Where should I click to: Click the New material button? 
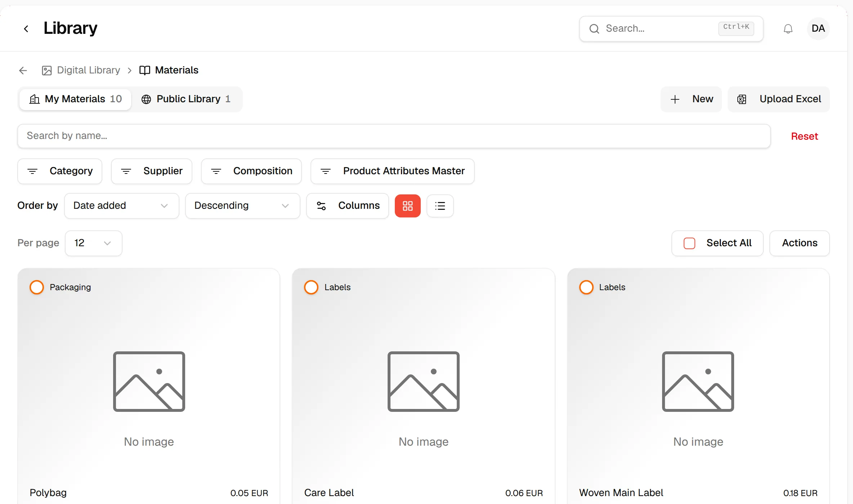coord(691,99)
